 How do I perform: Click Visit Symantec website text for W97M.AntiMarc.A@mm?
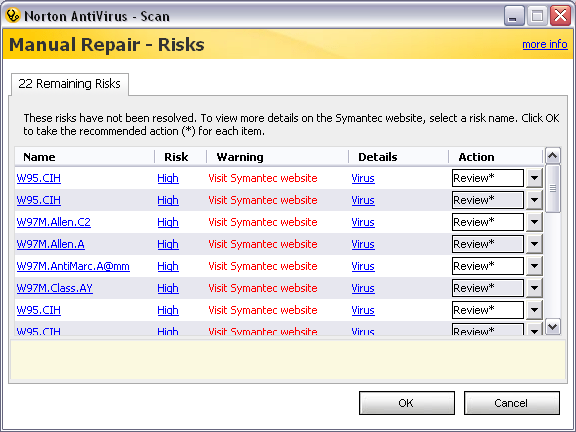point(263,266)
